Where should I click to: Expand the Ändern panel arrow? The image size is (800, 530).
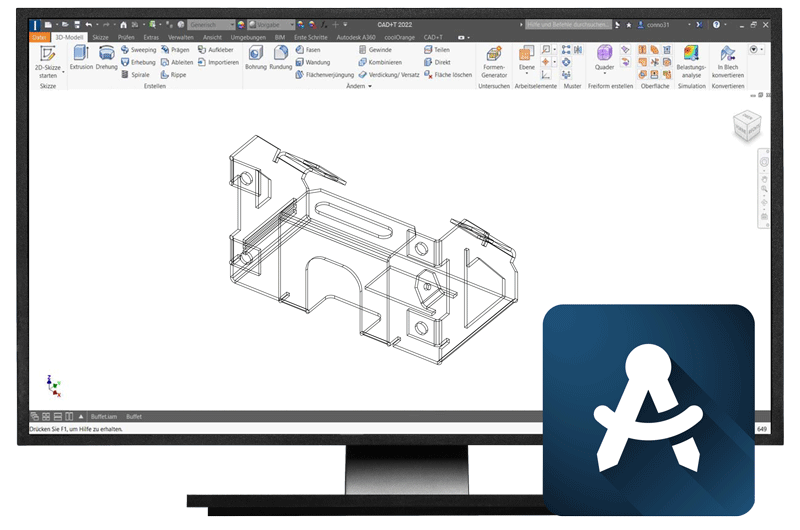[370, 86]
